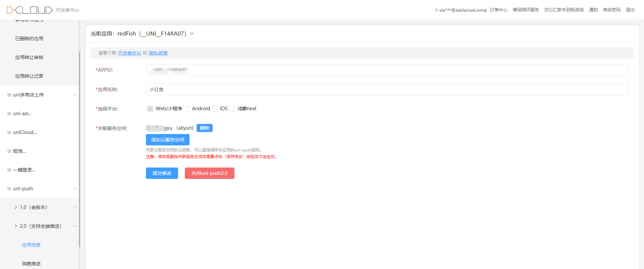Click the list icon beside uni-ad

(x=9, y=114)
